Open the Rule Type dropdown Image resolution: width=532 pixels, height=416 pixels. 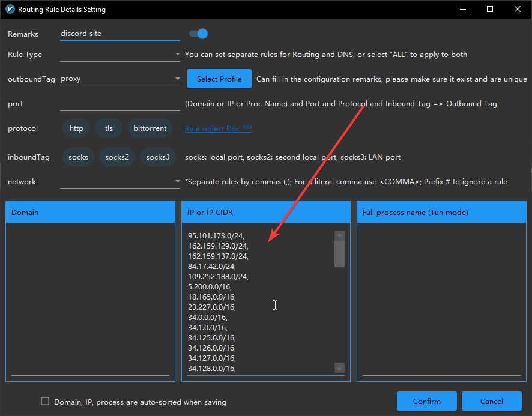click(119, 54)
